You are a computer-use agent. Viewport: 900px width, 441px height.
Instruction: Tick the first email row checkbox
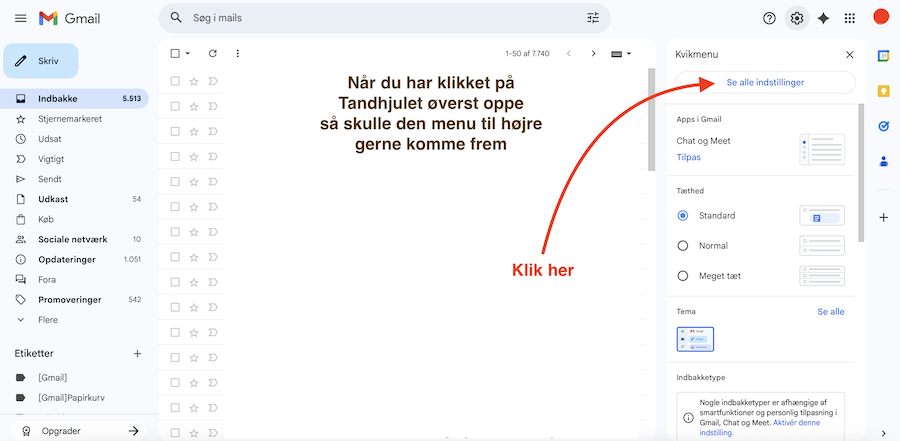175,81
